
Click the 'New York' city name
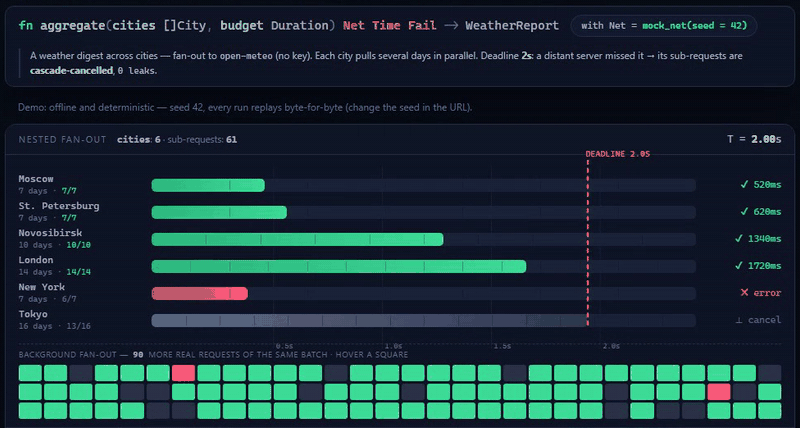click(41, 287)
